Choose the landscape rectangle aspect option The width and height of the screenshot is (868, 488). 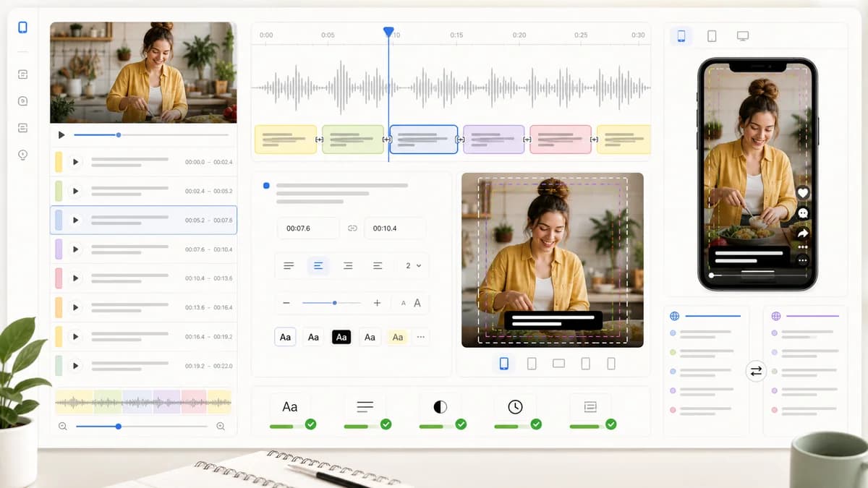pyautogui.click(x=558, y=364)
